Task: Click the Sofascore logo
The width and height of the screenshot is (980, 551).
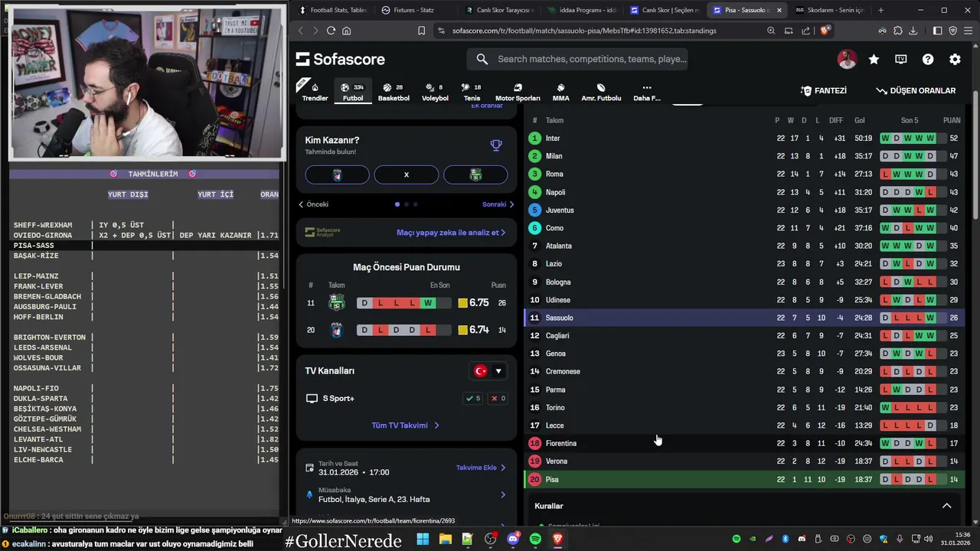Action: click(x=341, y=59)
